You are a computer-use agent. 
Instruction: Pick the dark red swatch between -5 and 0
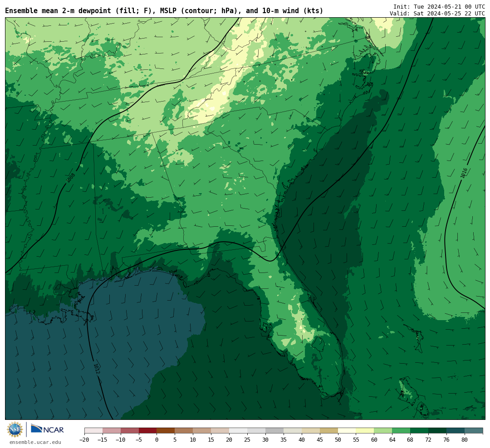[148, 431]
